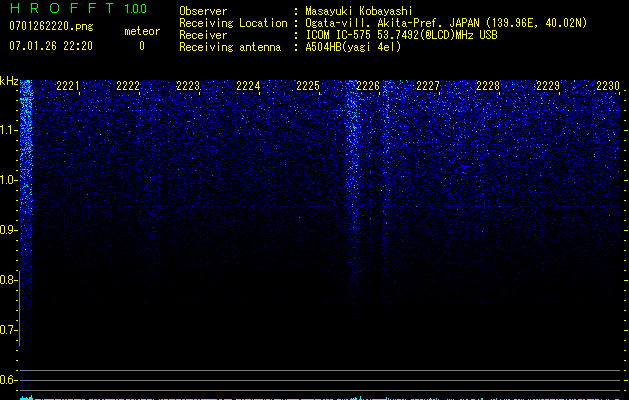Click the 2221 time marker

(x=68, y=85)
